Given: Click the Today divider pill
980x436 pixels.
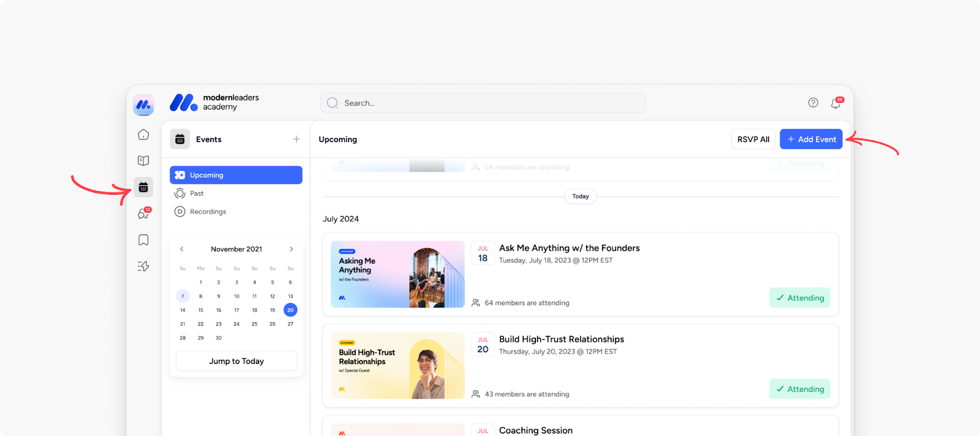Looking at the screenshot, I should 581,197.
